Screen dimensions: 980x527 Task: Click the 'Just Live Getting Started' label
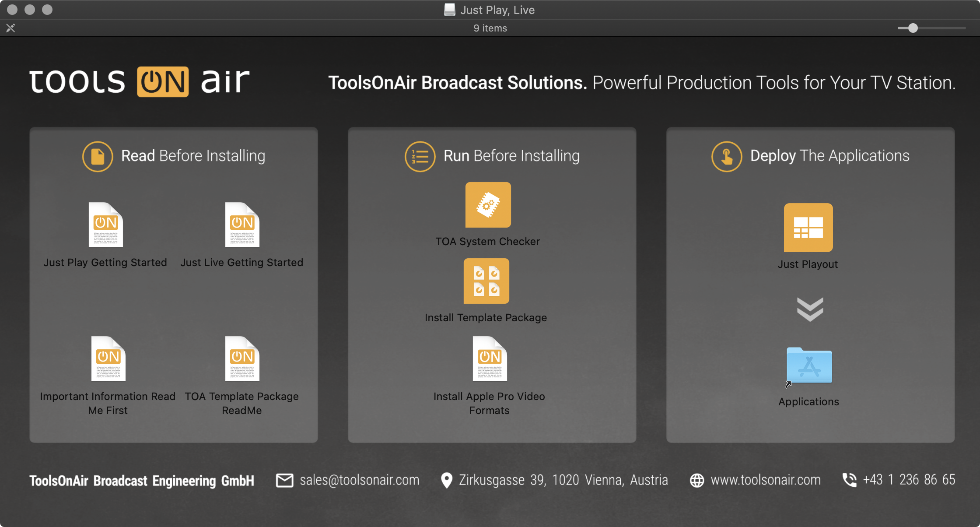pyautogui.click(x=242, y=263)
